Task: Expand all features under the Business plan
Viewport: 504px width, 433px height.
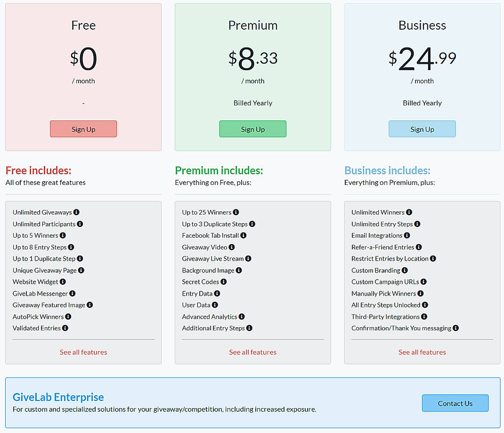Action: (422, 352)
